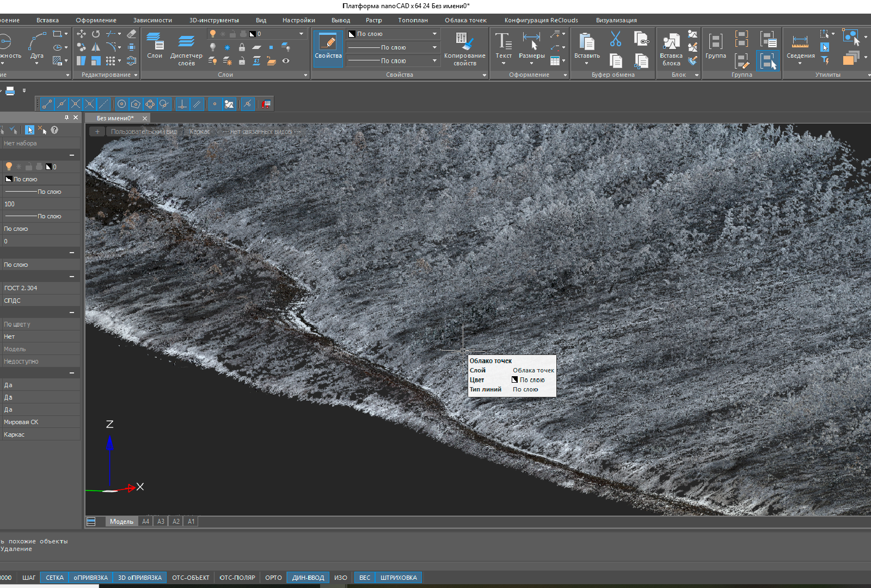Toggle the СЕТКА grid mode
871x588 pixels.
point(54,578)
